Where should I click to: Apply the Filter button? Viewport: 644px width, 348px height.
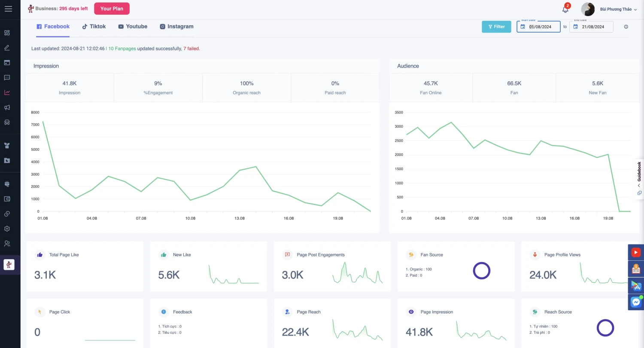point(496,27)
